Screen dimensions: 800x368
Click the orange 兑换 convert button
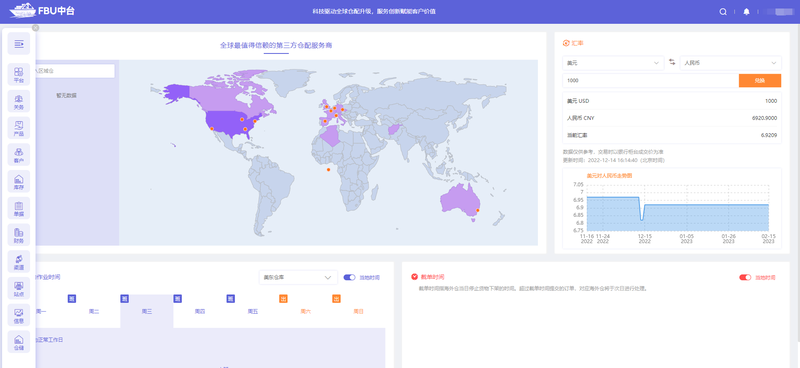pyautogui.click(x=760, y=81)
